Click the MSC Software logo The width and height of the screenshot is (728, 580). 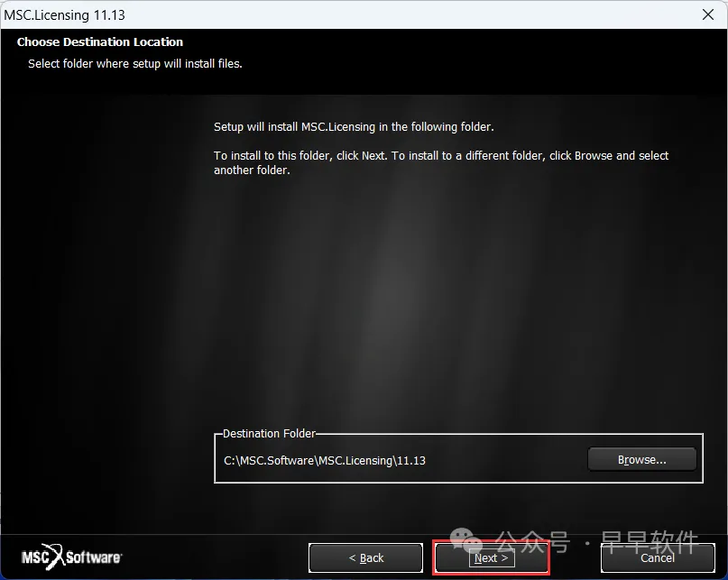point(71,557)
